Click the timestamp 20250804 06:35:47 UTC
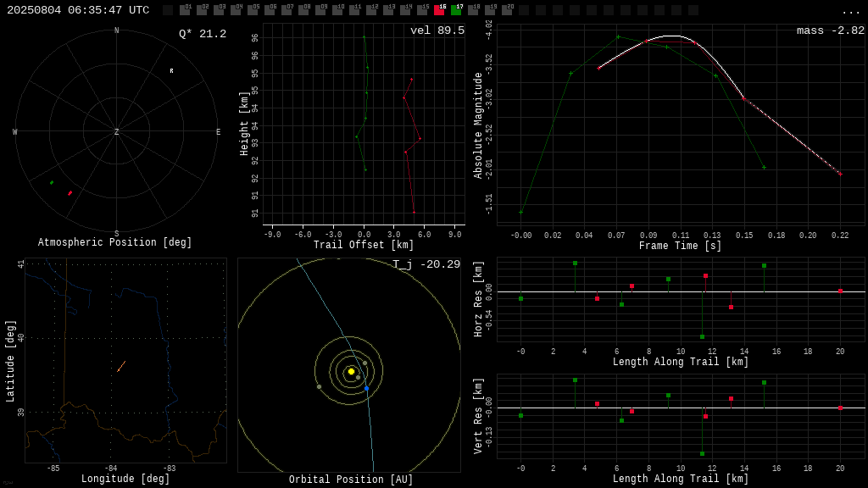Screen dimensions: 868x488 coord(78,10)
